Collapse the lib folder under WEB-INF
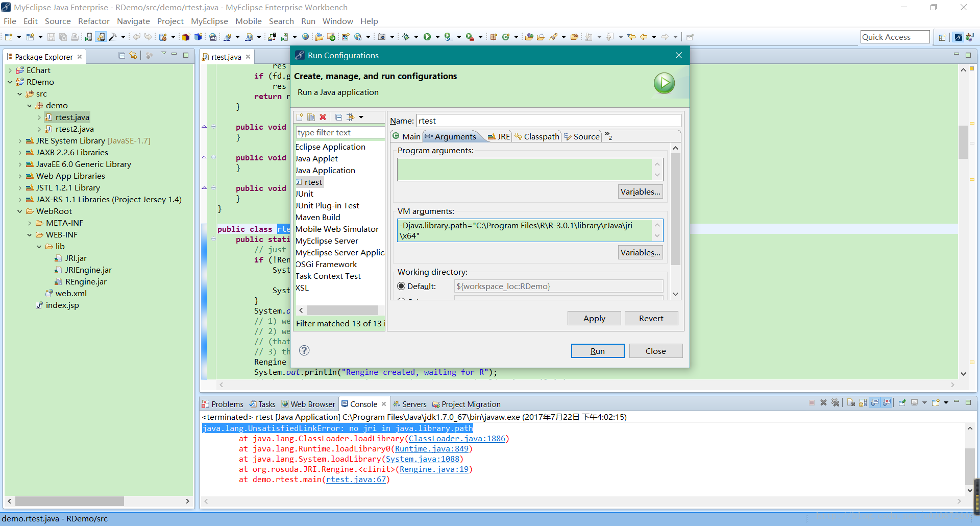Viewport: 980px width, 526px height. 39,247
